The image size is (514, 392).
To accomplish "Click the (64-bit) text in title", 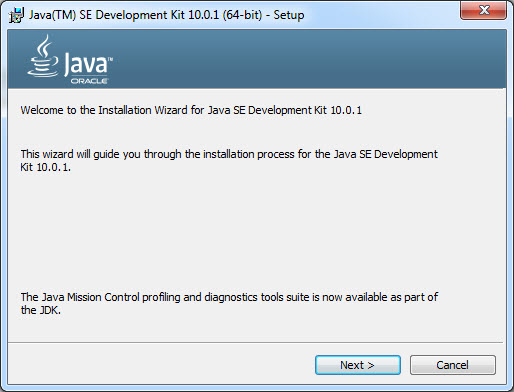I will click(x=242, y=15).
